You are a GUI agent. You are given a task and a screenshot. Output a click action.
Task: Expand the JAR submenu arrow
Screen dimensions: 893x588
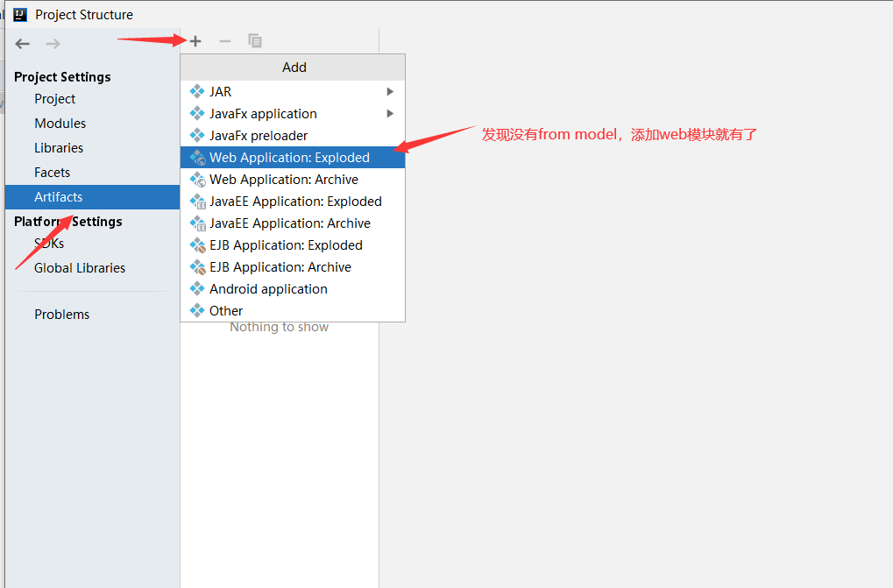coord(390,91)
